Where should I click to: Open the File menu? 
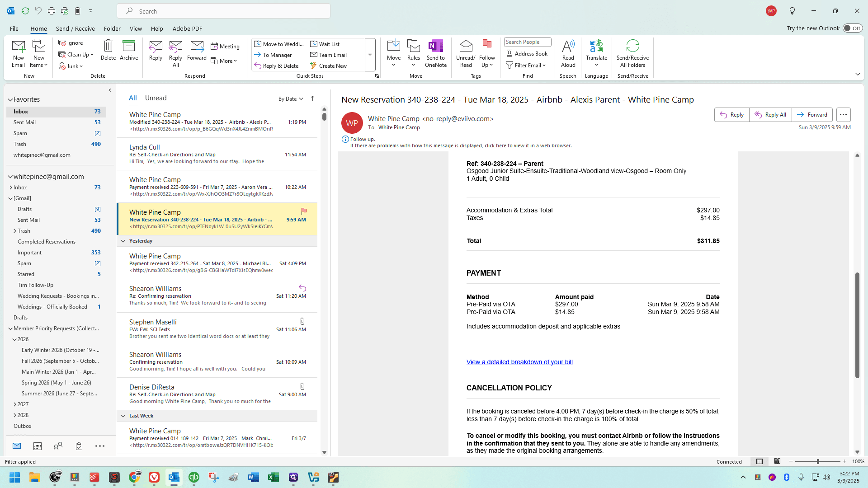[14, 28]
